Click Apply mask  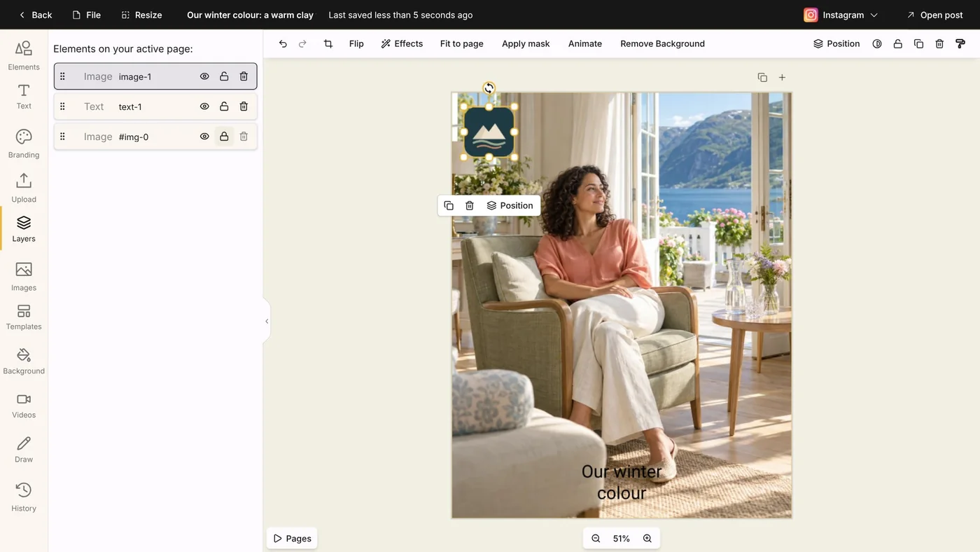526,43
